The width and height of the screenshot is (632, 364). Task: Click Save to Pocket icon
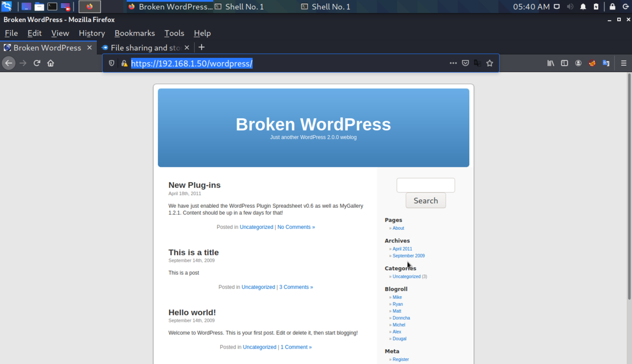click(466, 63)
